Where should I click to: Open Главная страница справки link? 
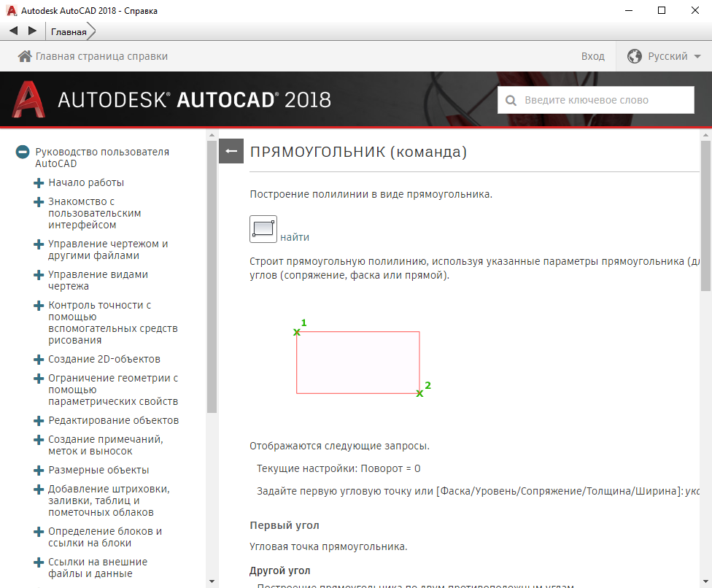[x=101, y=56]
